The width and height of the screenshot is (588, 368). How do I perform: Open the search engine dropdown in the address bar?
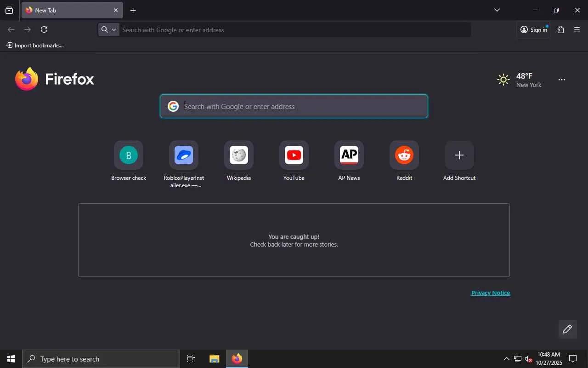[x=109, y=30]
